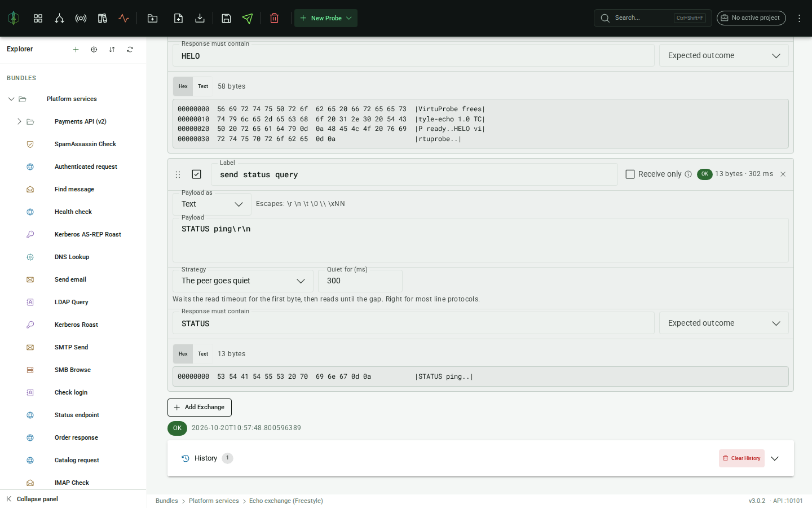Remove the send status query exchange
Viewport: 812px width, 508px height.
point(783,174)
